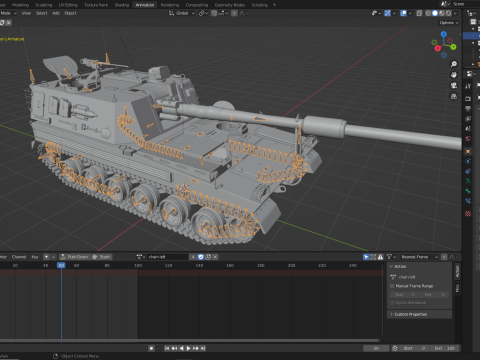
Task: Toggle the viewport gizmos icon
Action: (387, 13)
